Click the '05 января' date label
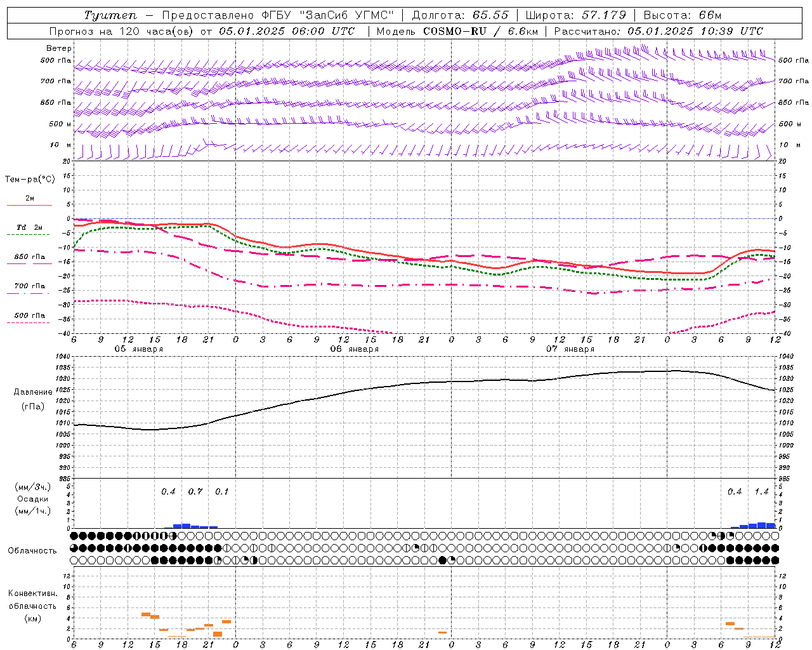Image resolution: width=812 pixels, height=650 pixels. click(x=138, y=349)
